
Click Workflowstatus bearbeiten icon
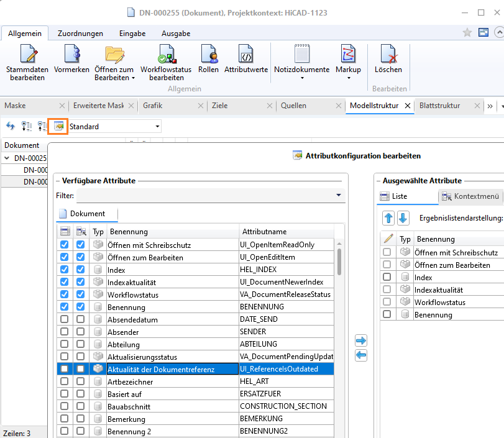(x=166, y=55)
